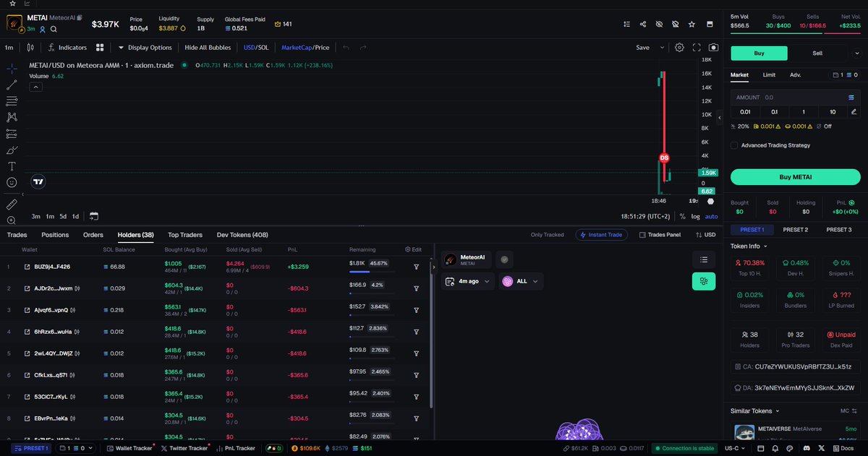Viewport: 868px width, 456px height.
Task: Select the text annotation tool
Action: coord(12,166)
